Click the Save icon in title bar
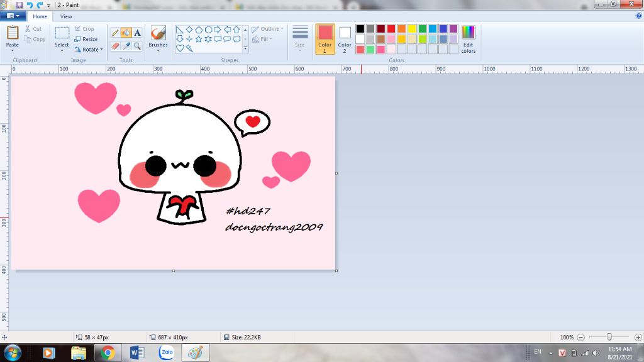The width and height of the screenshot is (644, 362). click(x=19, y=4)
